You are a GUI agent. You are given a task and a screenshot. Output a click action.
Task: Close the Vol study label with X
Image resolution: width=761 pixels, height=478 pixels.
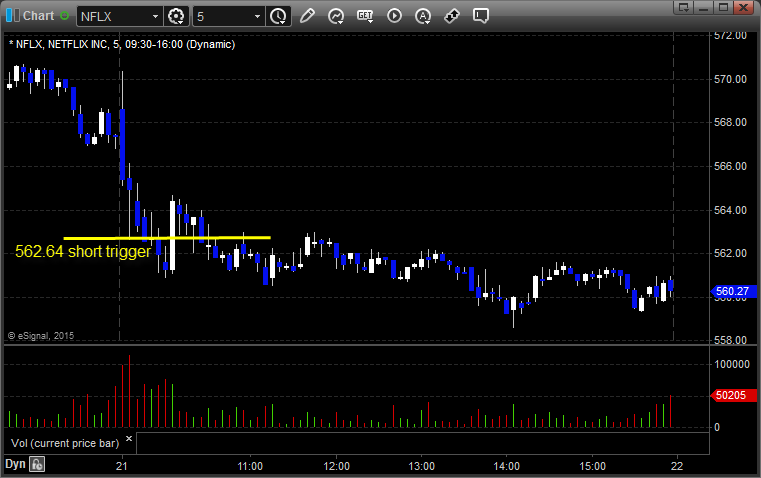(x=129, y=439)
